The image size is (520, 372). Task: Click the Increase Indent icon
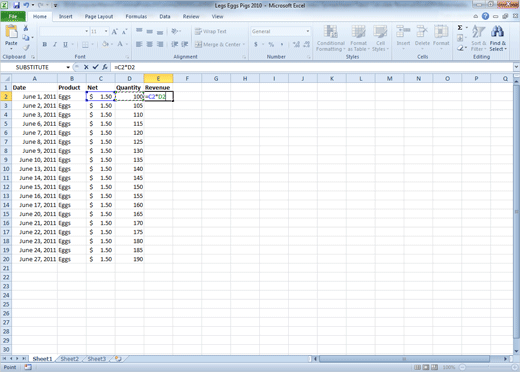[x=185, y=44]
